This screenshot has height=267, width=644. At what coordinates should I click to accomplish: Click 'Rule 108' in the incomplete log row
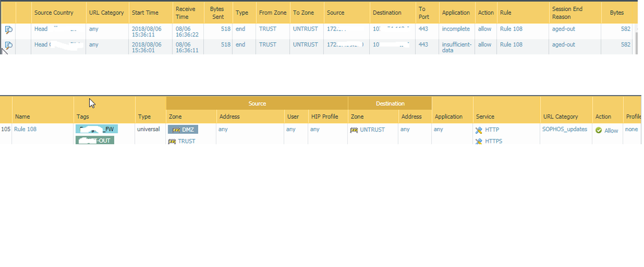click(x=511, y=29)
